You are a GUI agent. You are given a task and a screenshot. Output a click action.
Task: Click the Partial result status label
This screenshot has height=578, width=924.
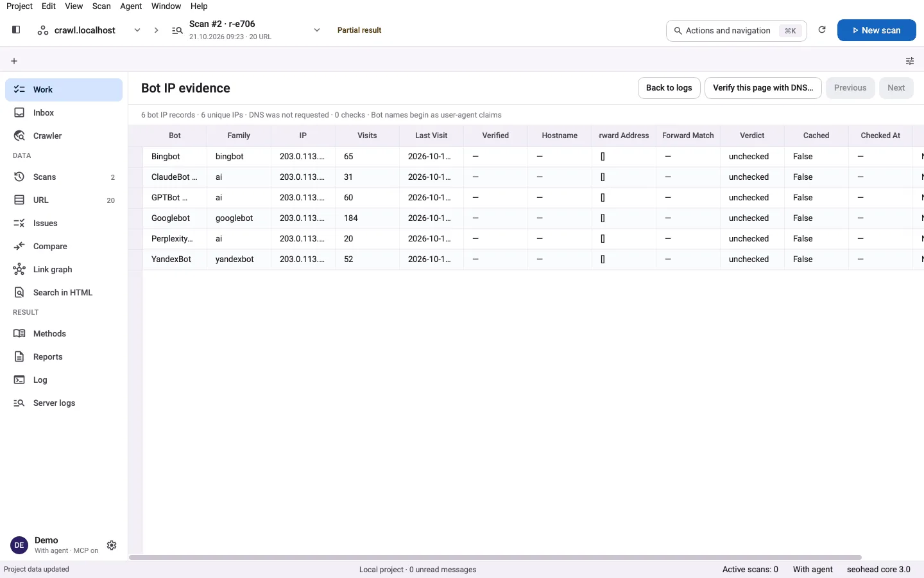(359, 30)
